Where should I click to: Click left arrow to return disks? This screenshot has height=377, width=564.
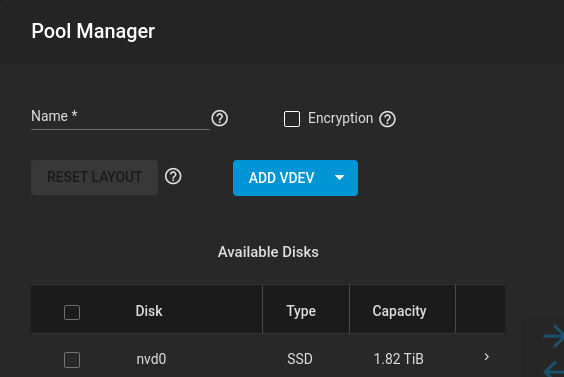pyautogui.click(x=554, y=370)
